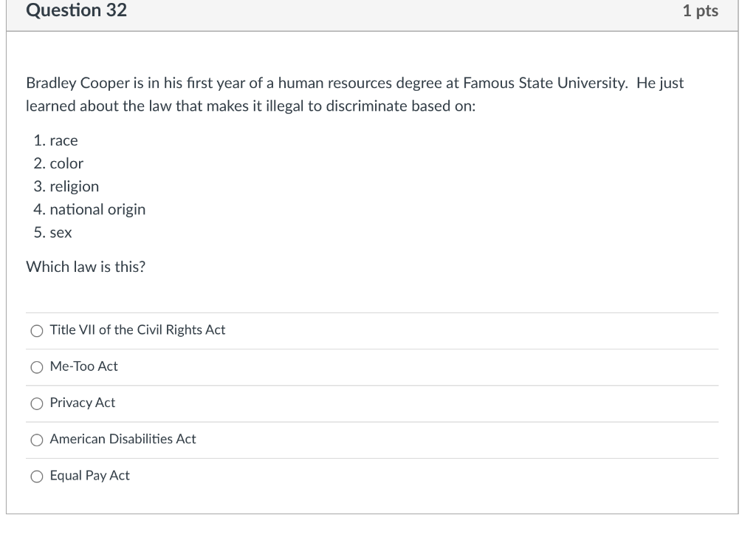756x546 pixels.
Task: Click the list item labeled color
Action: [65, 163]
